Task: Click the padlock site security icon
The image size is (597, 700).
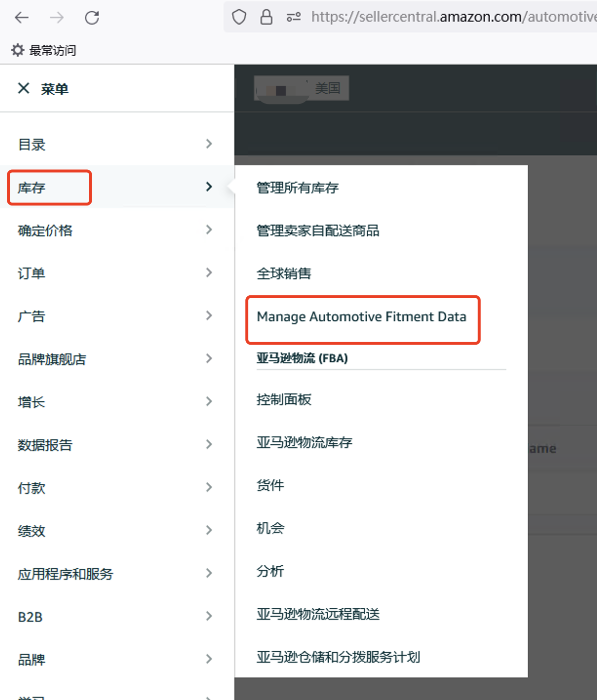Action: 266,18
